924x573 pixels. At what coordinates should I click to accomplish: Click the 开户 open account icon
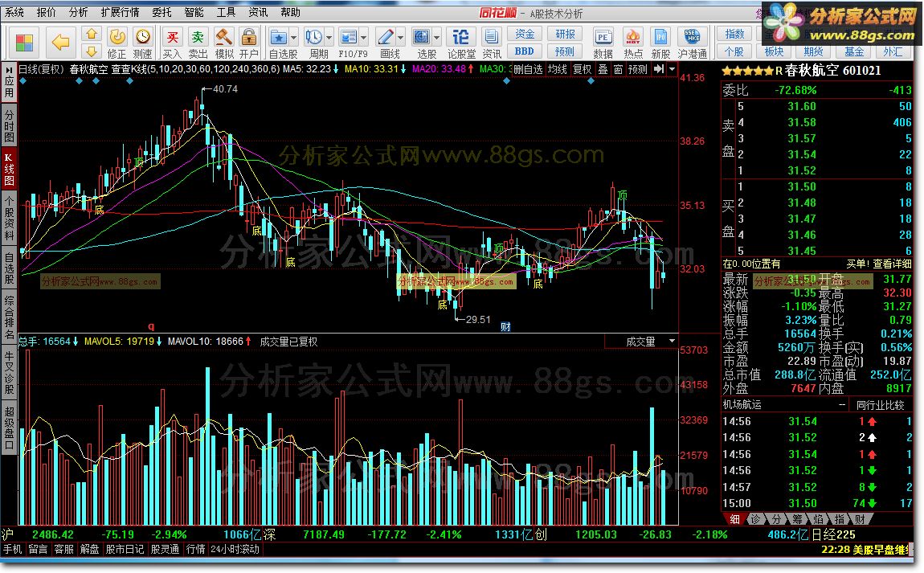pyautogui.click(x=249, y=43)
